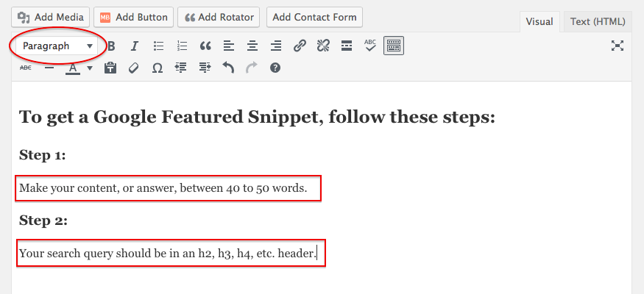Click the Add Media button
644x294 pixels.
coord(51,17)
